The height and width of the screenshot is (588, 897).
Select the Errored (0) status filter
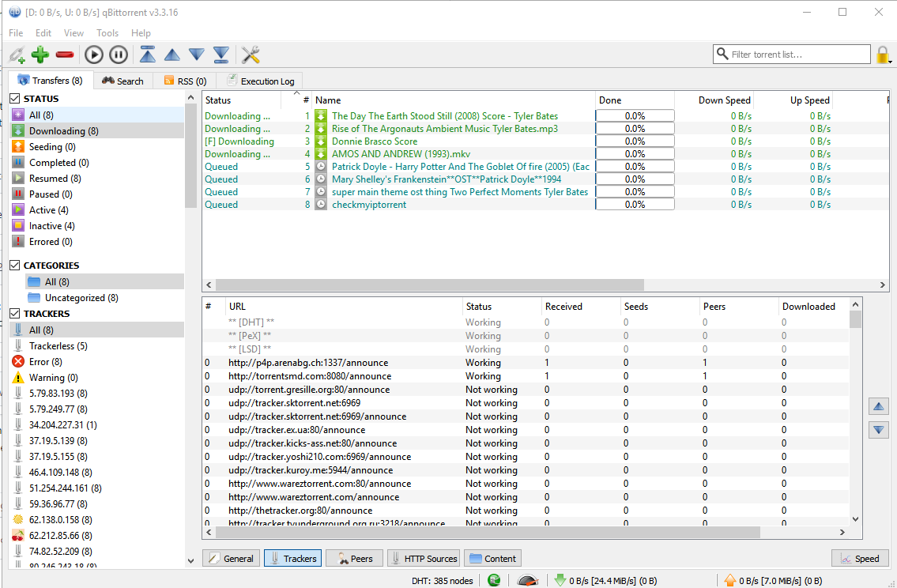pyautogui.click(x=97, y=242)
